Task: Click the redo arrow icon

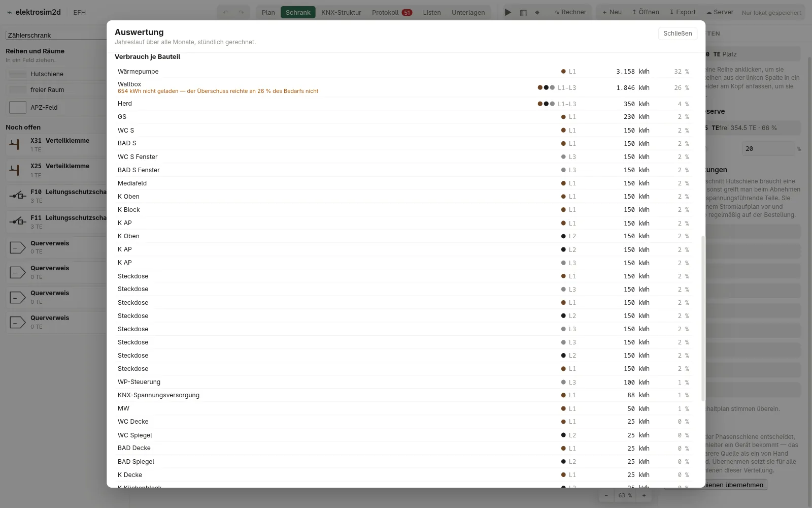Action: (241, 12)
